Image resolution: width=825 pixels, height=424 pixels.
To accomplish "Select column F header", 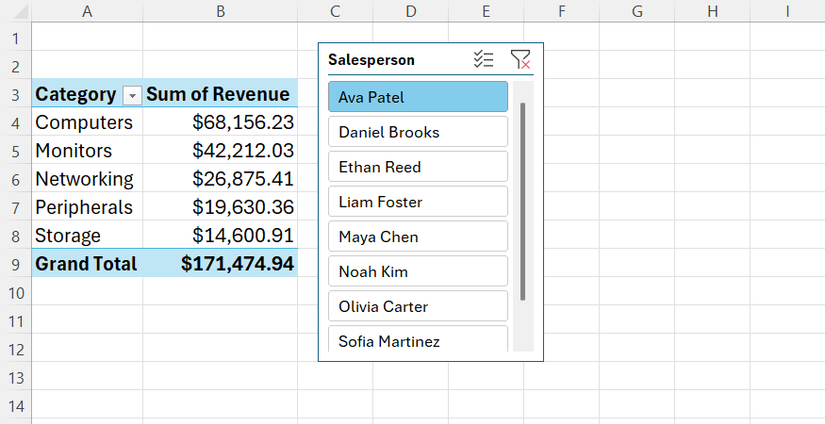I will [x=562, y=11].
